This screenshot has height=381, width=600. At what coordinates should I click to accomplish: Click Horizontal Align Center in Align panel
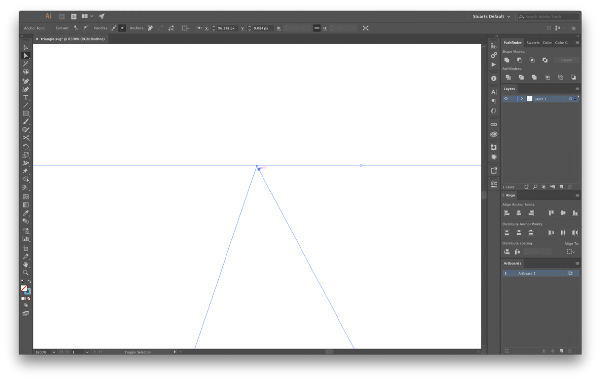pyautogui.click(x=519, y=213)
